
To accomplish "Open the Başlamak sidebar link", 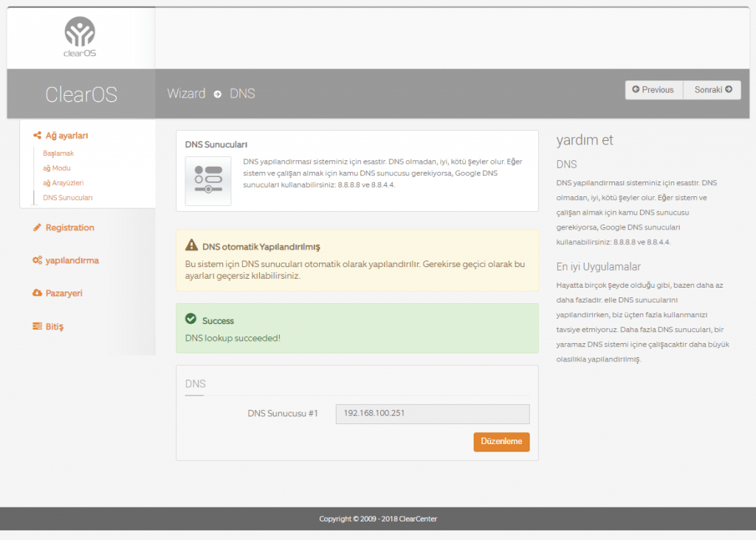I will pyautogui.click(x=58, y=153).
